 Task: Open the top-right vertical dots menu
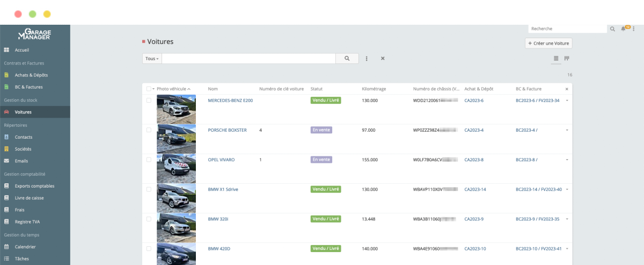(633, 29)
